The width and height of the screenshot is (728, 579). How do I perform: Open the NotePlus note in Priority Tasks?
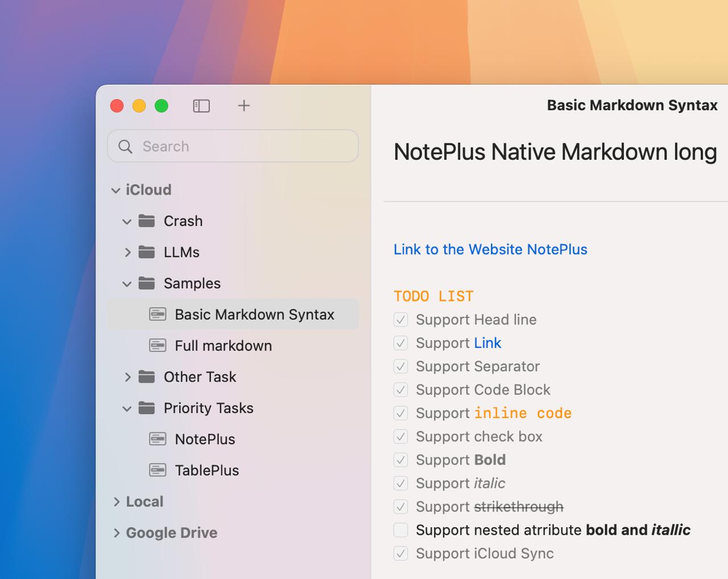pos(205,439)
